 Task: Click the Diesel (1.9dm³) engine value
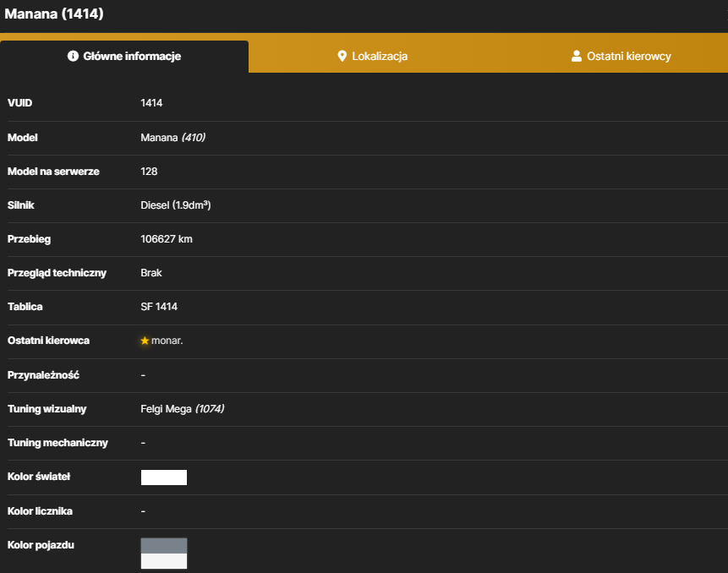176,205
